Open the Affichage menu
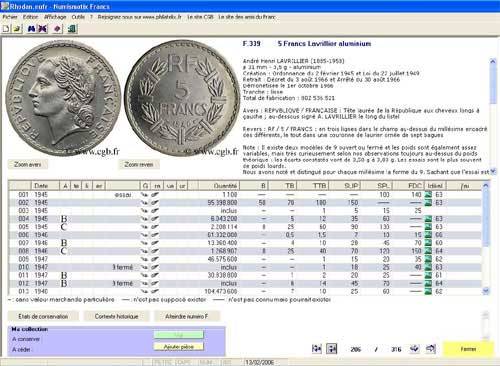The height and width of the screenshot is (366, 500). pos(55,17)
